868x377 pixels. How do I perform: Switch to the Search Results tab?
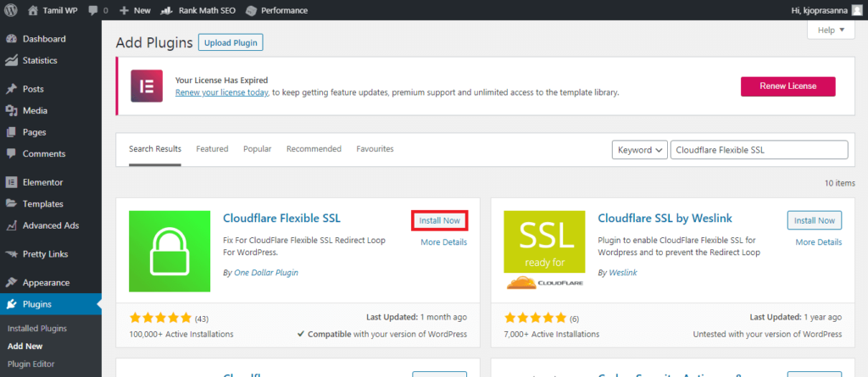click(155, 149)
